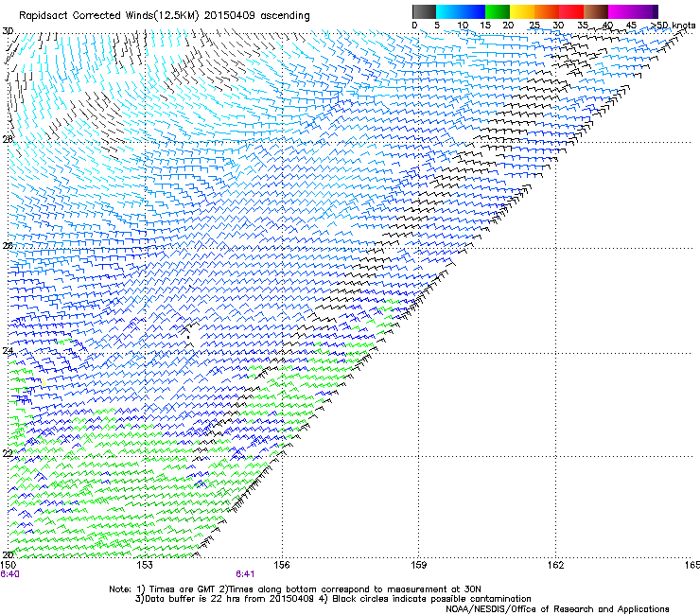Choose the orange 25-30 knots legend segment
Screen dimensions: 700x615
pos(547,11)
